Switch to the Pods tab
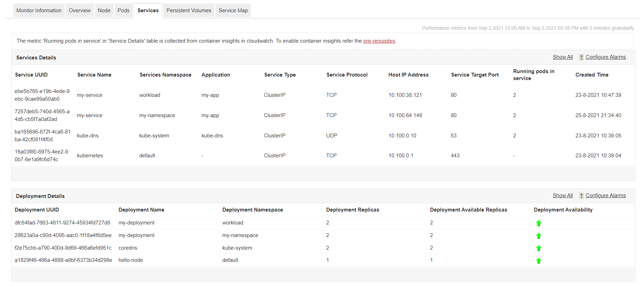 [x=124, y=10]
